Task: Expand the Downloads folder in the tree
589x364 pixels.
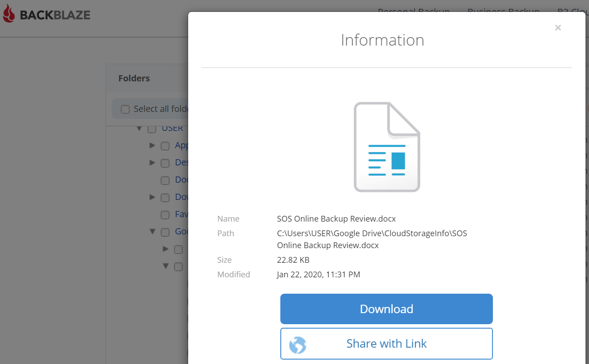Action: click(x=152, y=197)
